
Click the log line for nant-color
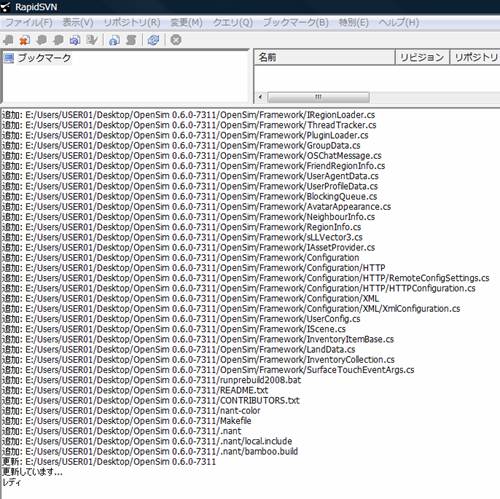coord(131,411)
